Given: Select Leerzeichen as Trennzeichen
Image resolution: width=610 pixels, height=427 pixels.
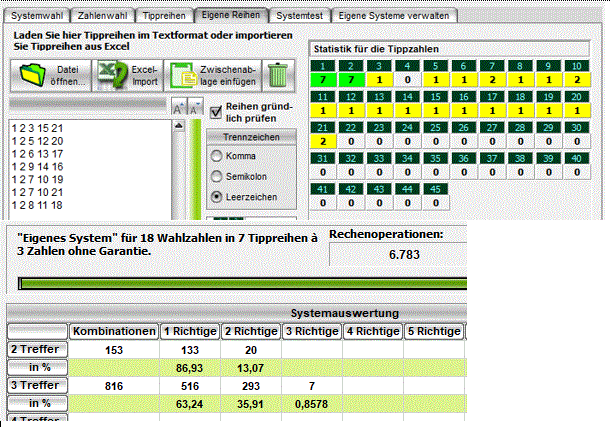Looking at the screenshot, I should (x=216, y=197).
